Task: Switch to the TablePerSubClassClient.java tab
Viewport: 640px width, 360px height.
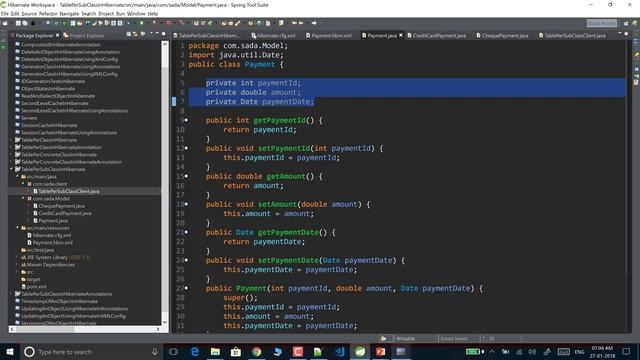Action: tap(572, 36)
